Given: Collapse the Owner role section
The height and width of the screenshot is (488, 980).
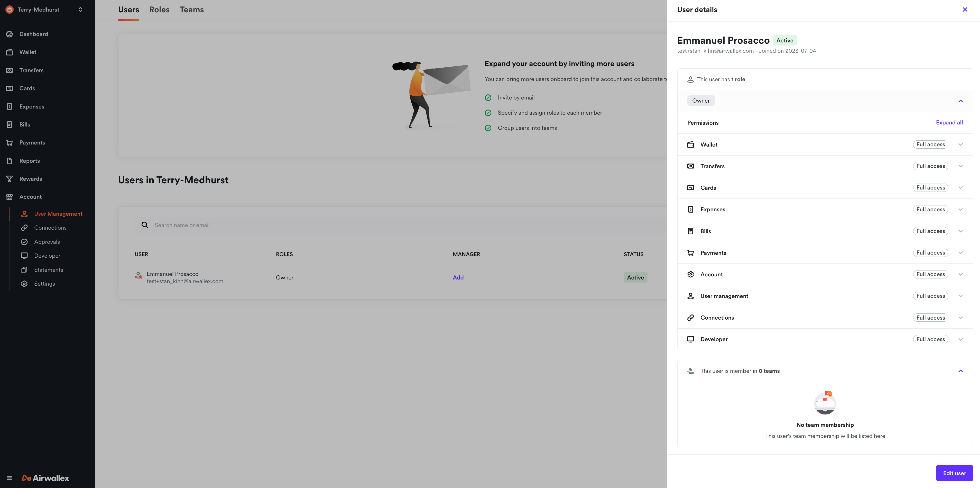Looking at the screenshot, I should click(x=960, y=101).
